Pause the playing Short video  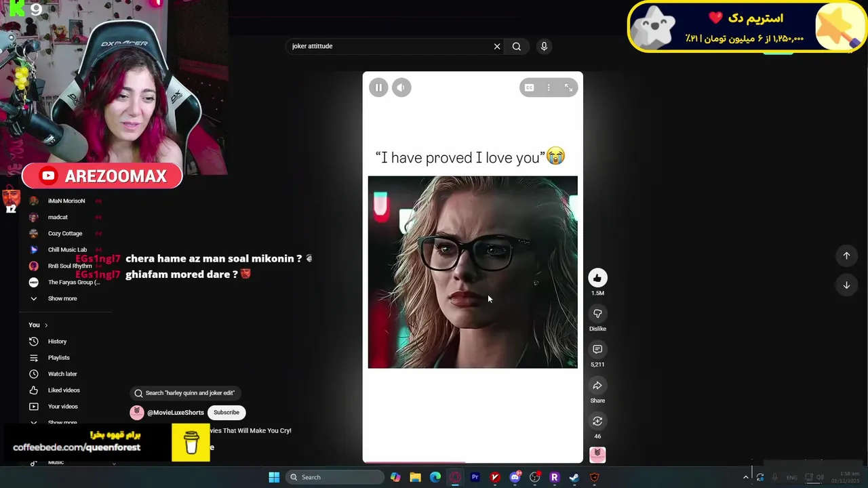tap(378, 87)
